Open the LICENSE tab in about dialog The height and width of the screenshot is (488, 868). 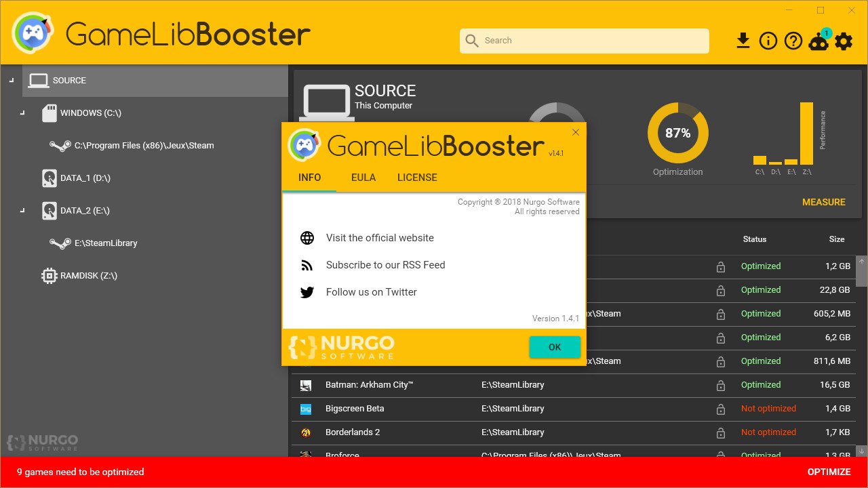pos(417,178)
